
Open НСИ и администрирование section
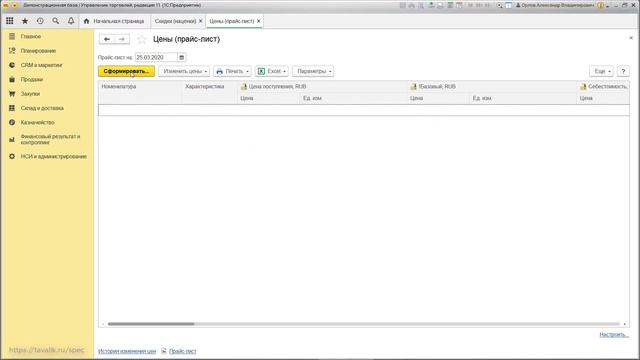(x=53, y=156)
